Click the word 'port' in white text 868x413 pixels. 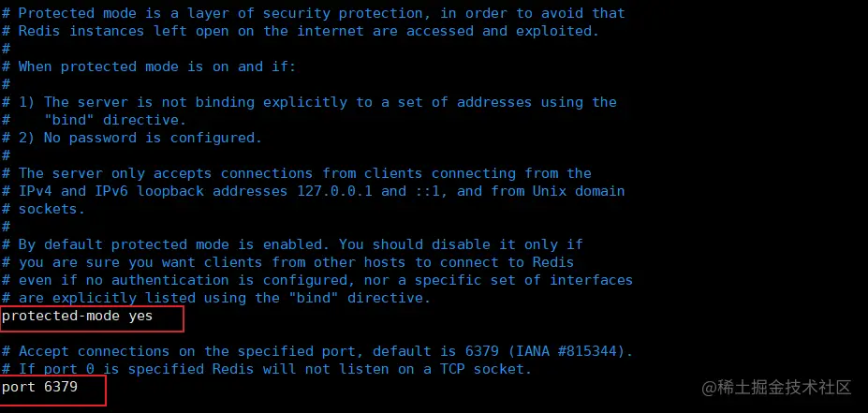[x=19, y=387]
